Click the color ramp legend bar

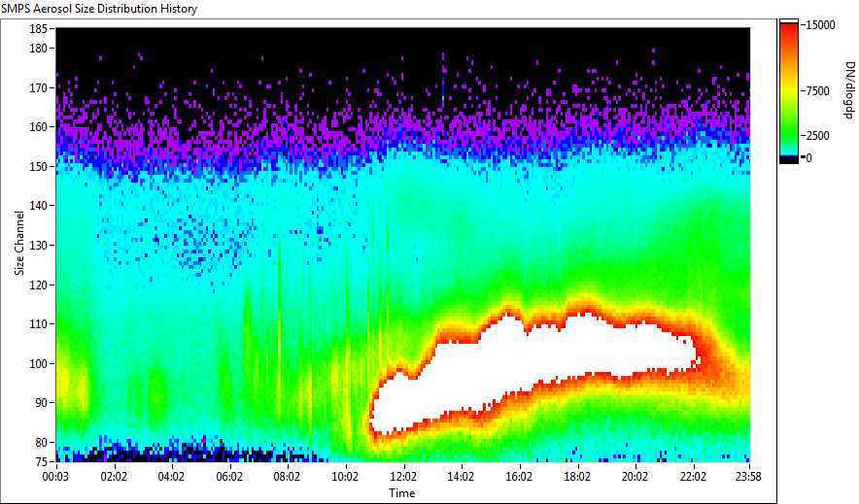click(789, 91)
